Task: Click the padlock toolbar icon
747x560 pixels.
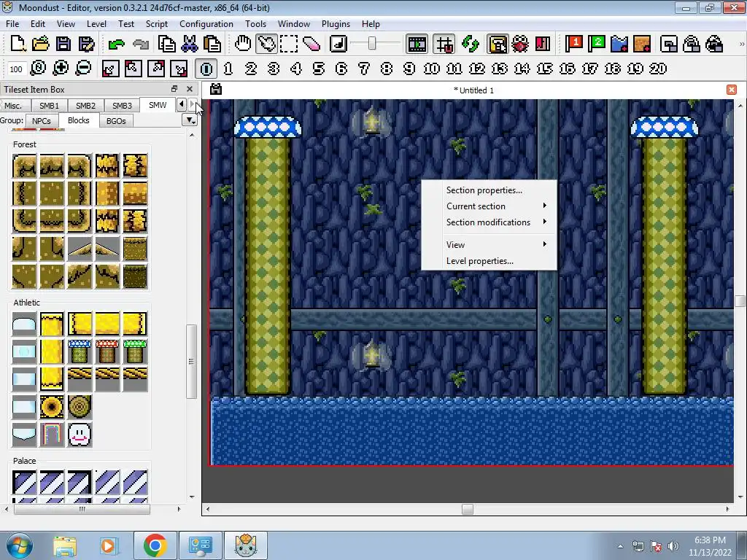Action: (x=692, y=44)
